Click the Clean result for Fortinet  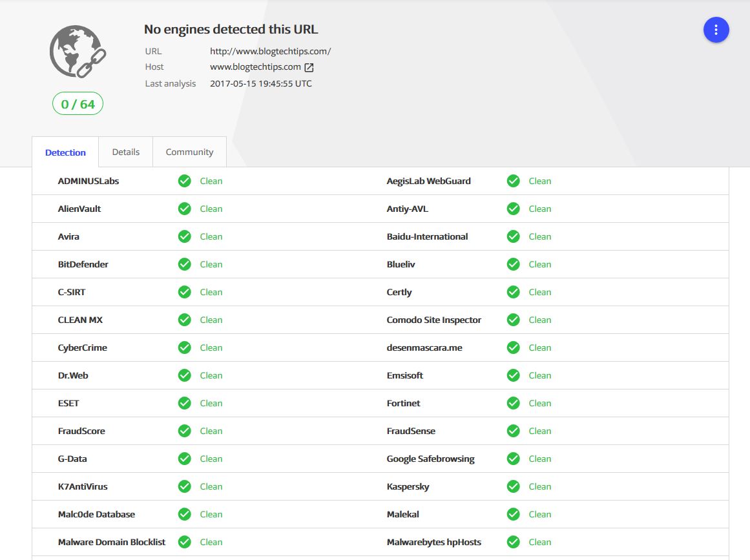point(539,403)
